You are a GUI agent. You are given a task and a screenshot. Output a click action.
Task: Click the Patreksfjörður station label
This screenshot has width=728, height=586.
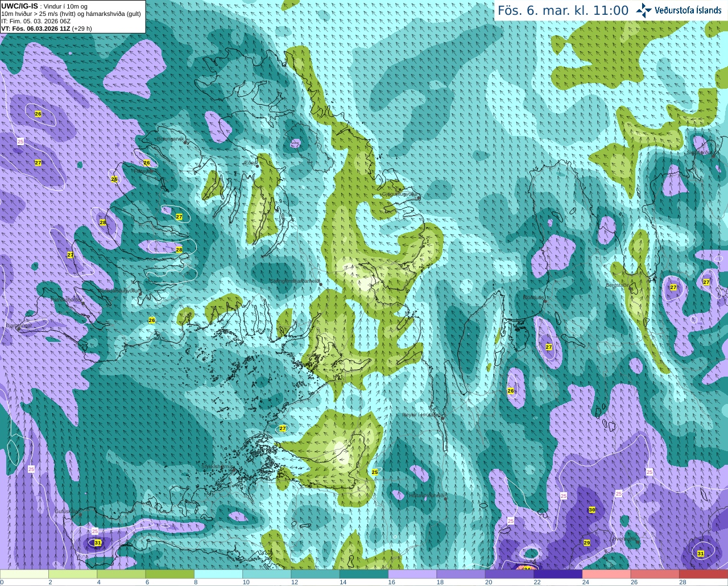67,299
